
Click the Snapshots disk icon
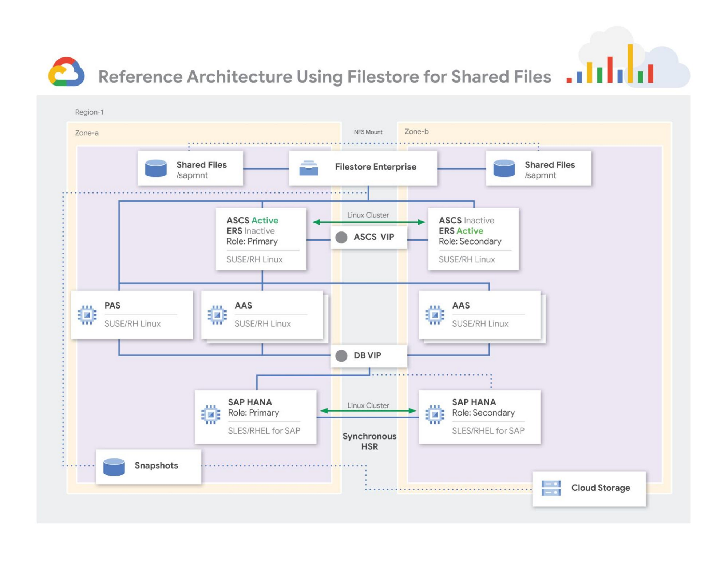click(x=114, y=467)
